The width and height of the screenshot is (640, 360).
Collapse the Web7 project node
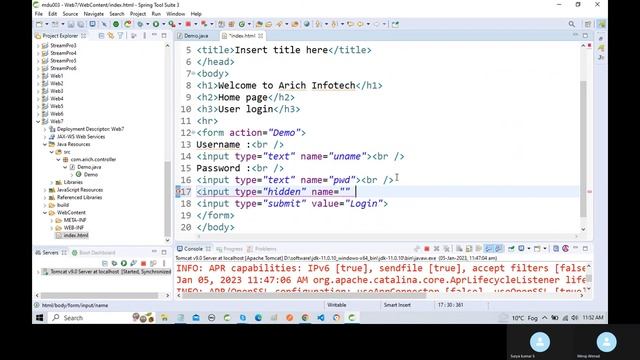[38, 122]
